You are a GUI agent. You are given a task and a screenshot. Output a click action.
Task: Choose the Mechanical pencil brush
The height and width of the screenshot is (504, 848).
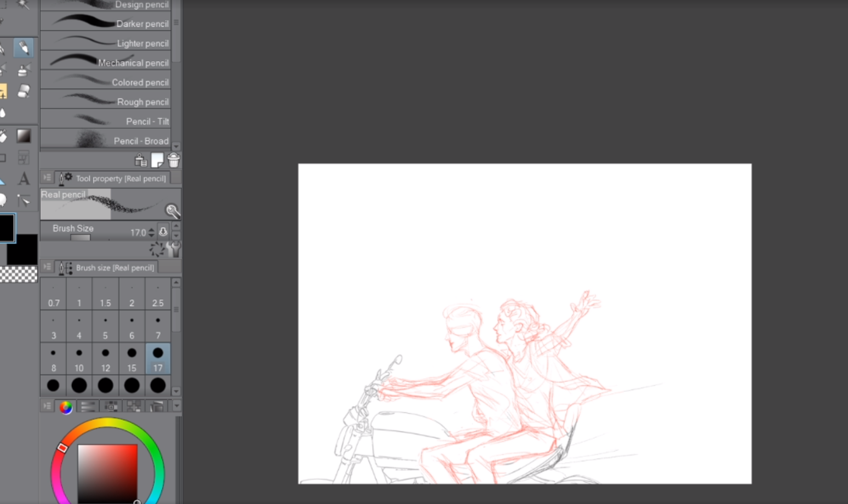click(106, 62)
